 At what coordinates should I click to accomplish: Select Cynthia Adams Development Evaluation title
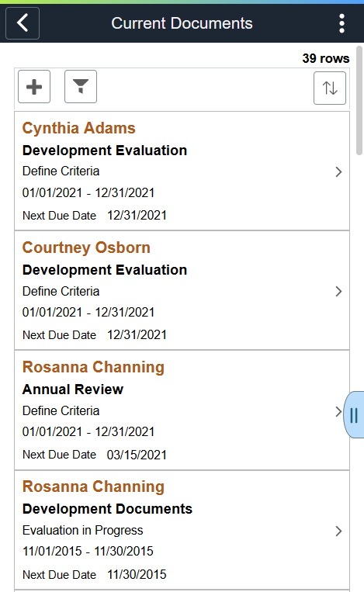coord(105,151)
